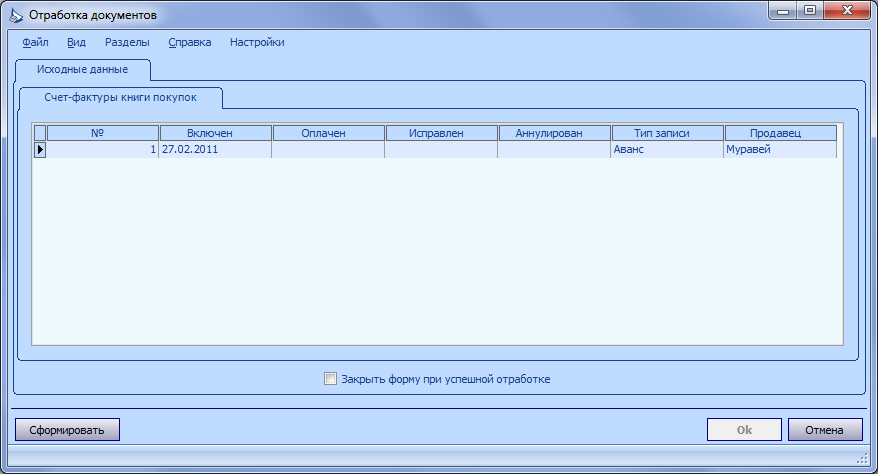Viewport: 878px width, 474px height.
Task: Maximize the Отработка документов window
Action: pyautogui.click(x=810, y=11)
